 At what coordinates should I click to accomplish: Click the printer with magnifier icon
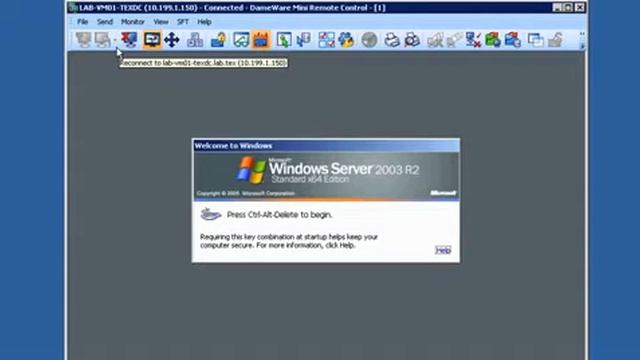[412, 40]
